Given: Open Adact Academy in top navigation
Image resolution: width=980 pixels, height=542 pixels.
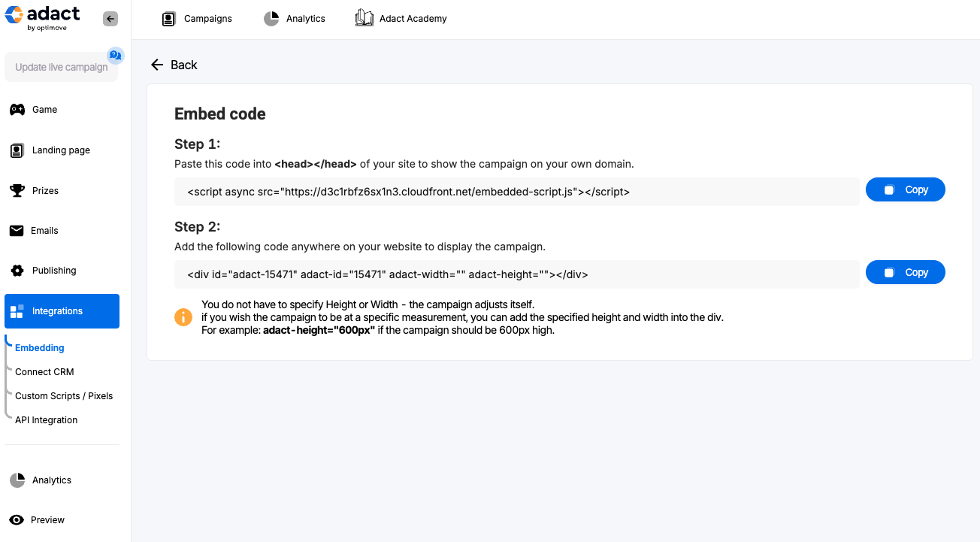Looking at the screenshot, I should click(x=401, y=19).
